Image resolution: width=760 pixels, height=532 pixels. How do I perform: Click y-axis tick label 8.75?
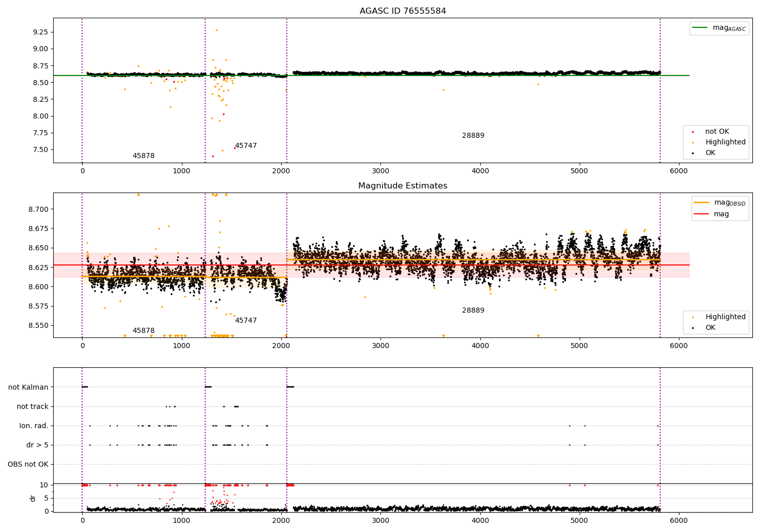40,66
